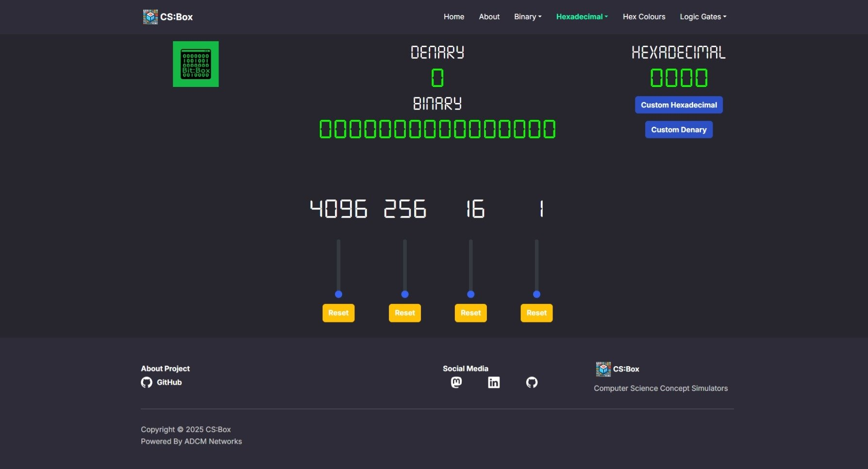
Task: Open the GitHub link under About Project
Action: 168,382
